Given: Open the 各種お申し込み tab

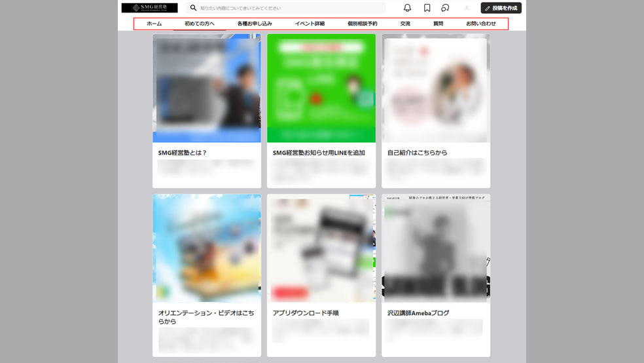Looking at the screenshot, I should coord(255,24).
